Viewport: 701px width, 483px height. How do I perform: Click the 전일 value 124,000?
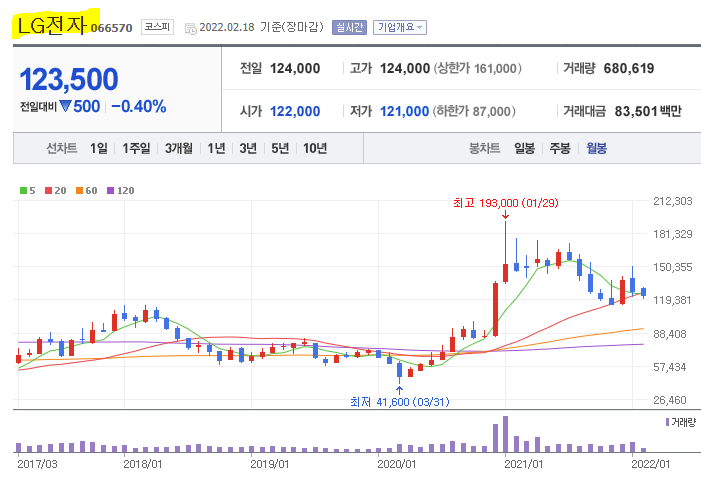pos(295,68)
